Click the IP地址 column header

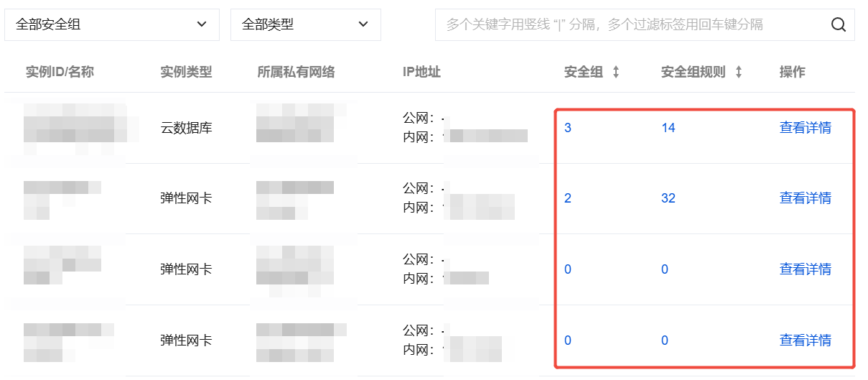tap(421, 73)
